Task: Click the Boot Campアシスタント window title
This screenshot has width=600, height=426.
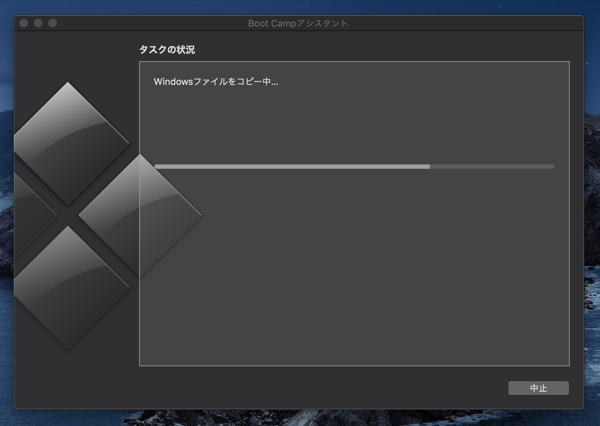Action: (x=298, y=23)
